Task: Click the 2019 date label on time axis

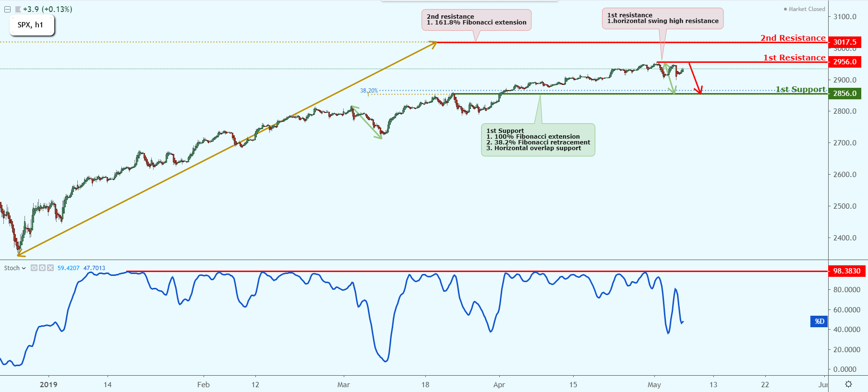Action: [48, 385]
